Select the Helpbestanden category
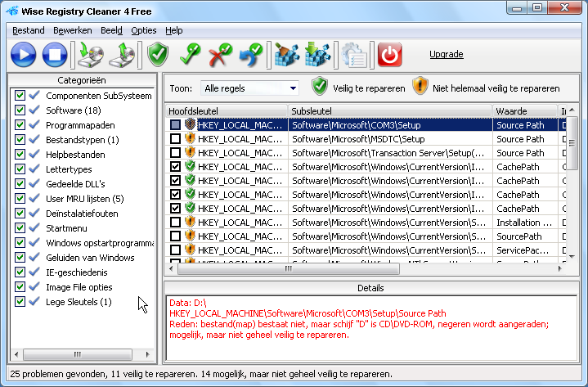 75,154
